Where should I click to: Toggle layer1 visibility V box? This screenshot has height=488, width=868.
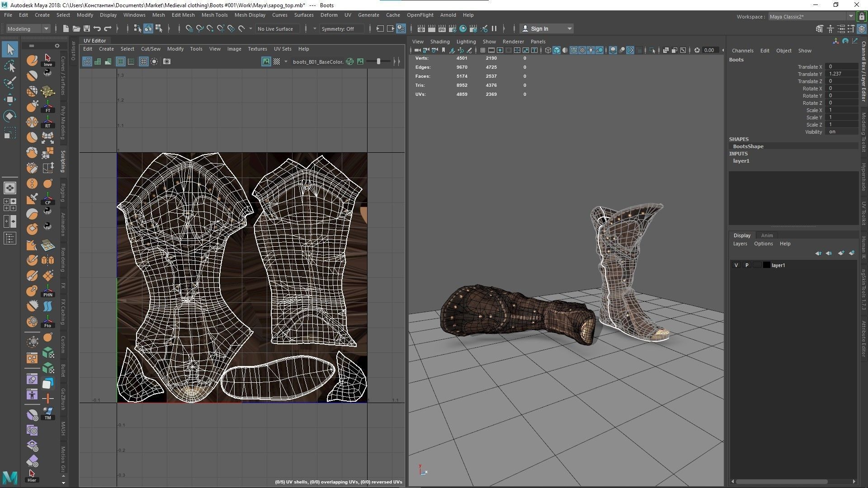click(736, 265)
